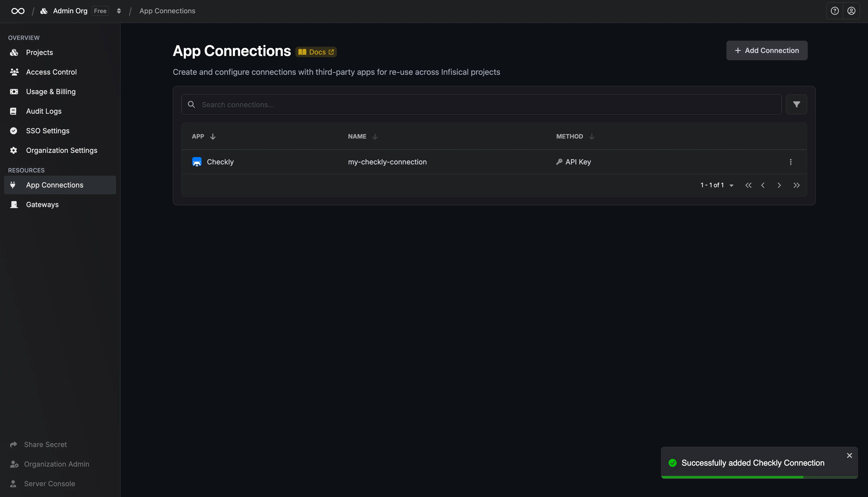View Audit Logs
The height and width of the screenshot is (497, 868).
(60, 111)
